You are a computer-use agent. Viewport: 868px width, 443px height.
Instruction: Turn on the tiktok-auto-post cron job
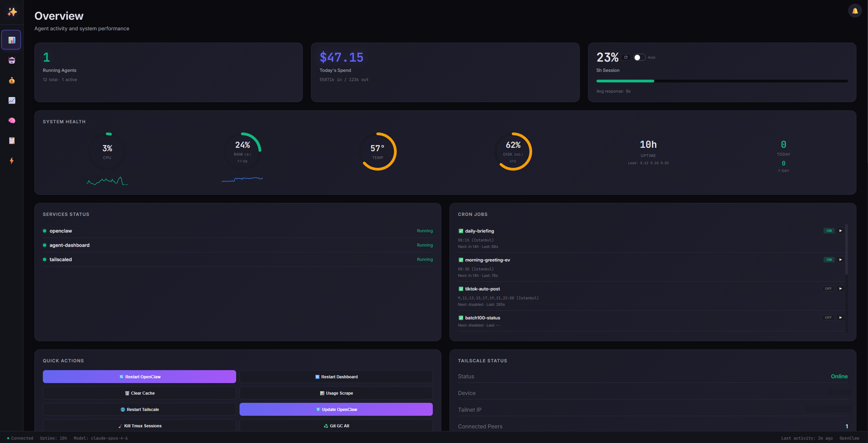[x=828, y=288]
